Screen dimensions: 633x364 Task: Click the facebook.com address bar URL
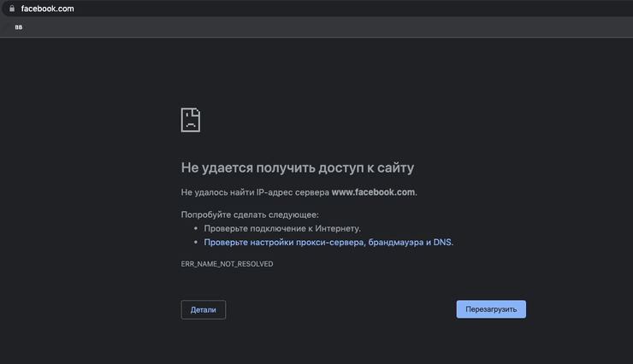tap(47, 9)
